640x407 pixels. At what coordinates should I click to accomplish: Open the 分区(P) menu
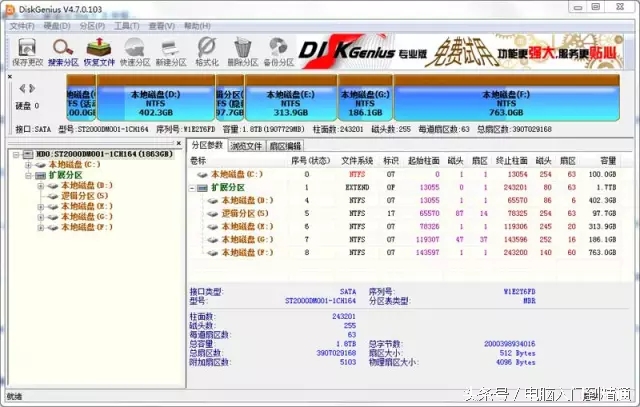click(x=92, y=26)
